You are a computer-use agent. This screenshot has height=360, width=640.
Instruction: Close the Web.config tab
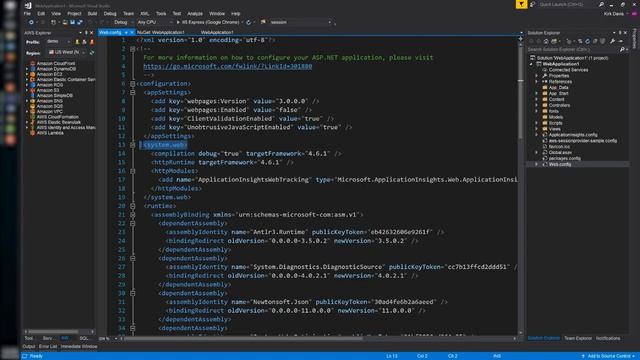point(132,33)
